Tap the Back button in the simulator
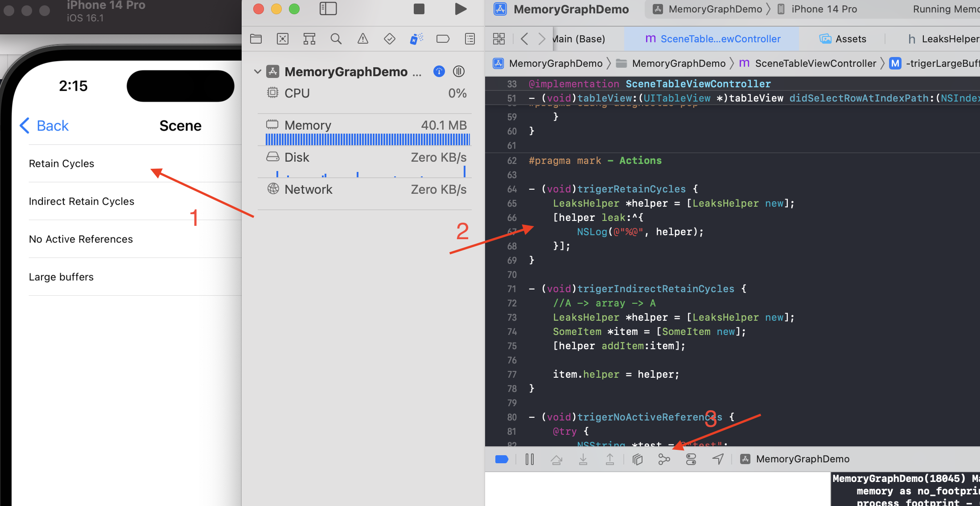This screenshot has height=506, width=980. click(x=45, y=126)
